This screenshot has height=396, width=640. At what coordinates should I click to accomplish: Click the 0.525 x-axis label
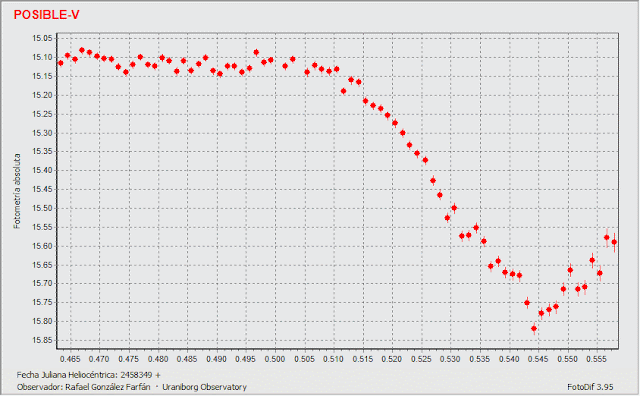click(422, 359)
